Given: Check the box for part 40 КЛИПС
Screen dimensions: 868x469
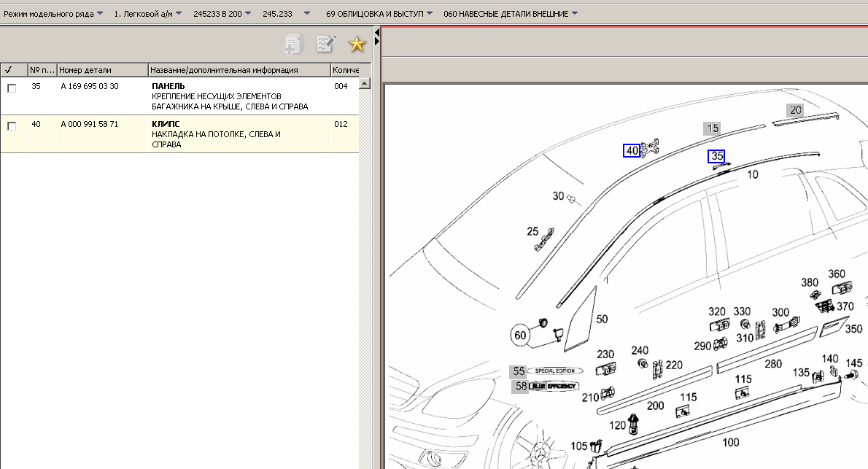Looking at the screenshot, I should click(x=12, y=126).
